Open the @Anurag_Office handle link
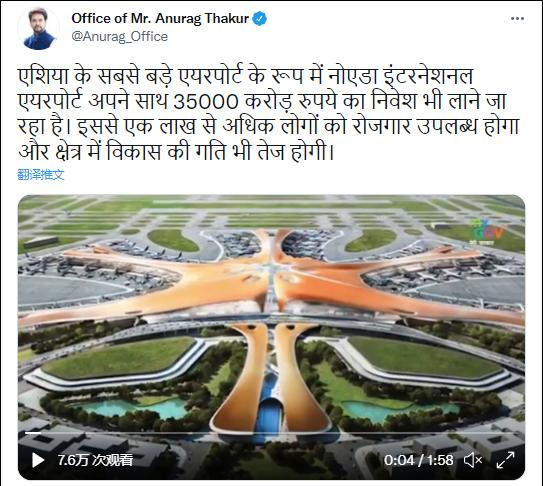Viewport: 543px width, 486px height. point(119,36)
